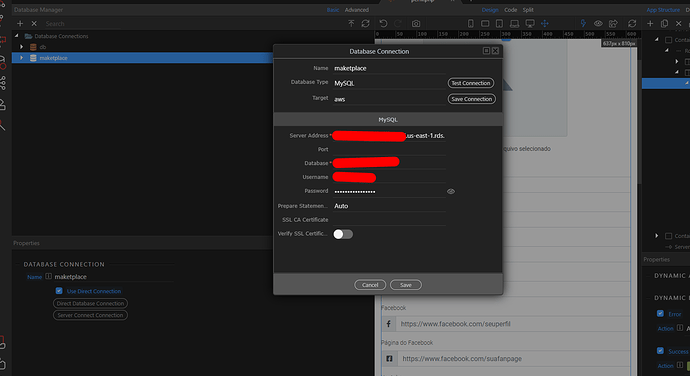Click the refresh icon in Database Manager toolbar

[x=365, y=23]
